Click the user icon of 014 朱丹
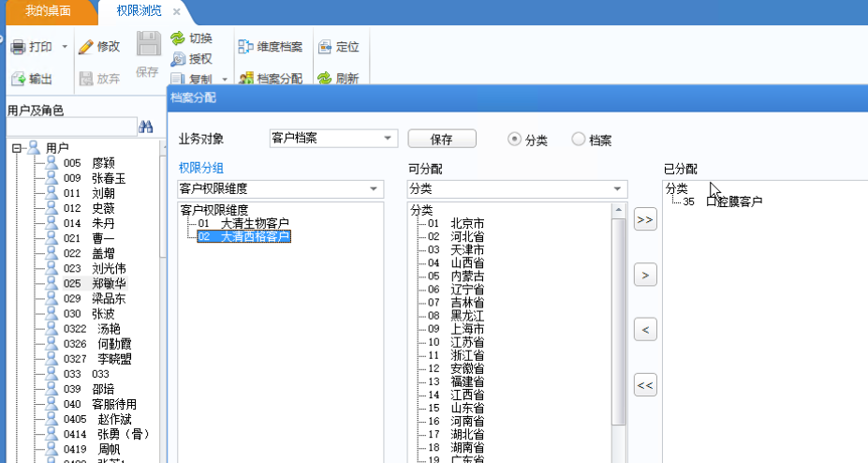Screen dimensions: 868x463 (51, 223)
